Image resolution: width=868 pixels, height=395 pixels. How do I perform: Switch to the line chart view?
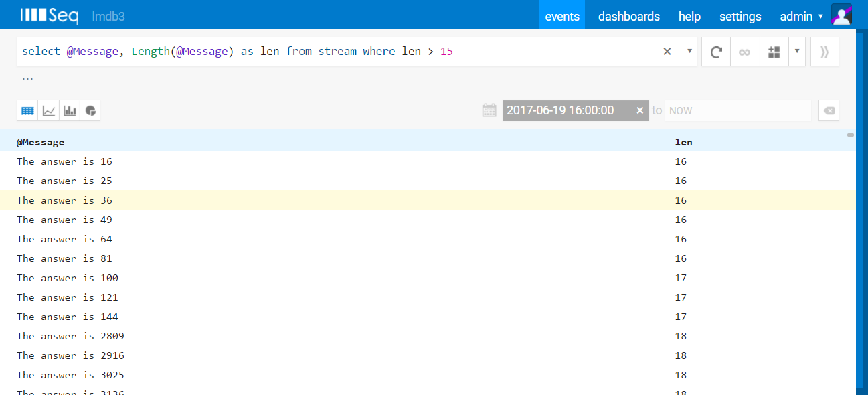48,110
